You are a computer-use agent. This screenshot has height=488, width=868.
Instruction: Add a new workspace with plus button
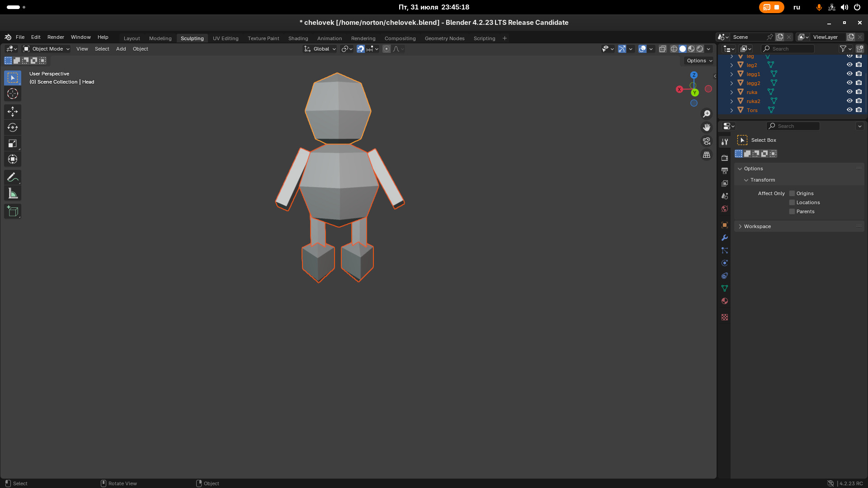coord(505,38)
